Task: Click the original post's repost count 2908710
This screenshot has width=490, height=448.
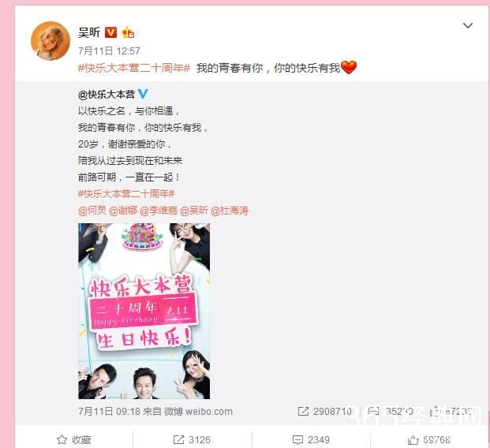Action: pos(325,411)
